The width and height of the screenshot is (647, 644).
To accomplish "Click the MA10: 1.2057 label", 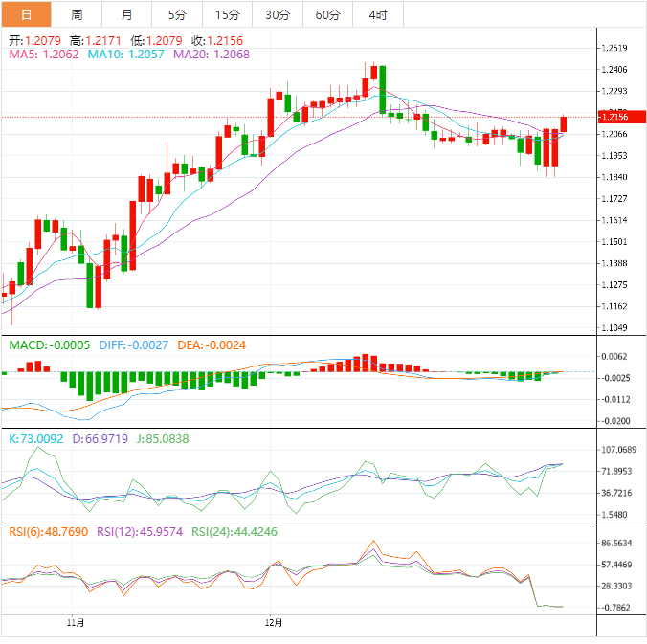I will click(125, 55).
